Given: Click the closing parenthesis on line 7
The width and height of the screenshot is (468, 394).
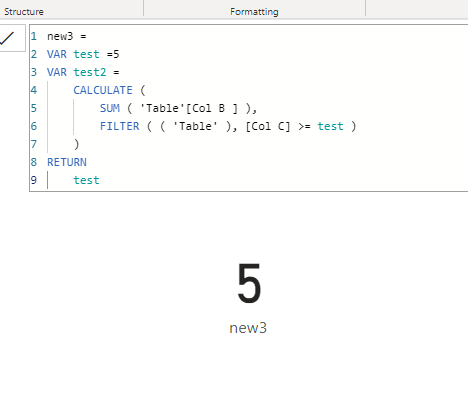Looking at the screenshot, I should (77, 144).
